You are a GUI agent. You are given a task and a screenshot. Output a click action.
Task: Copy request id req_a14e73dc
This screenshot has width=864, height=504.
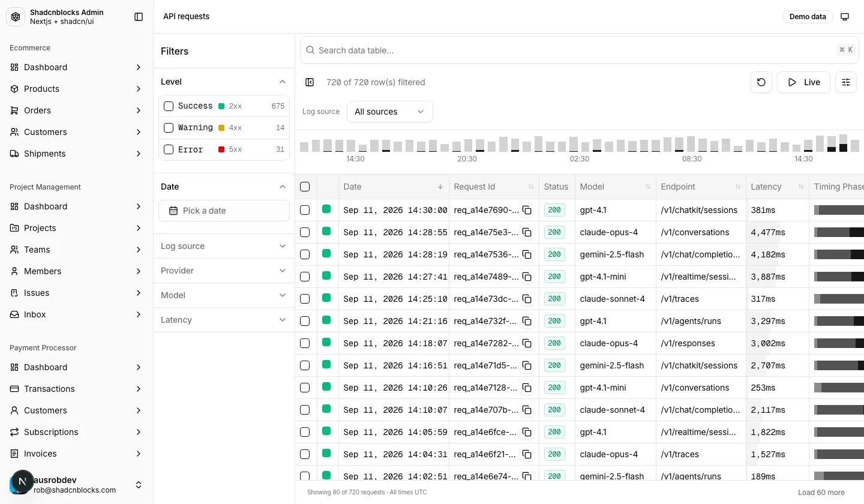tap(527, 299)
